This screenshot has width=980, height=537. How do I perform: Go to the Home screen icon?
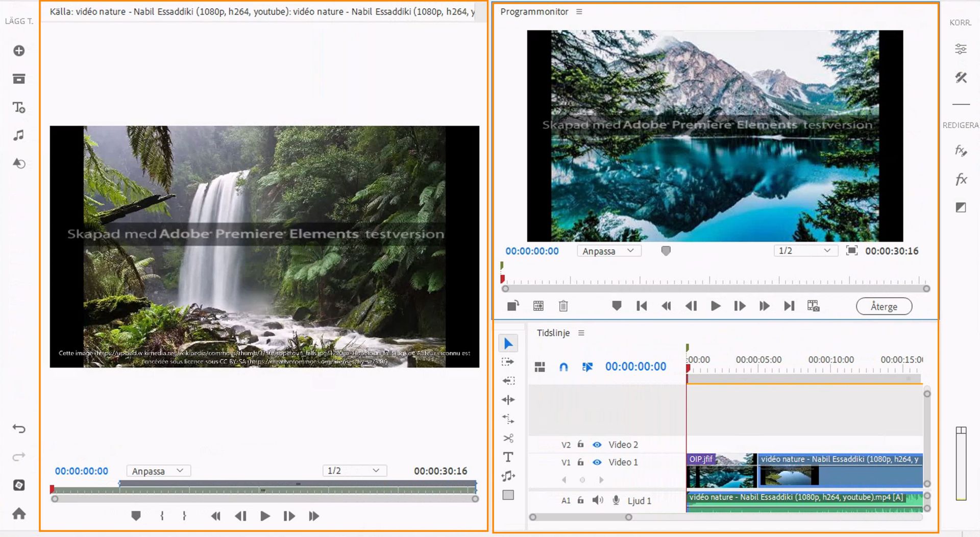click(19, 514)
